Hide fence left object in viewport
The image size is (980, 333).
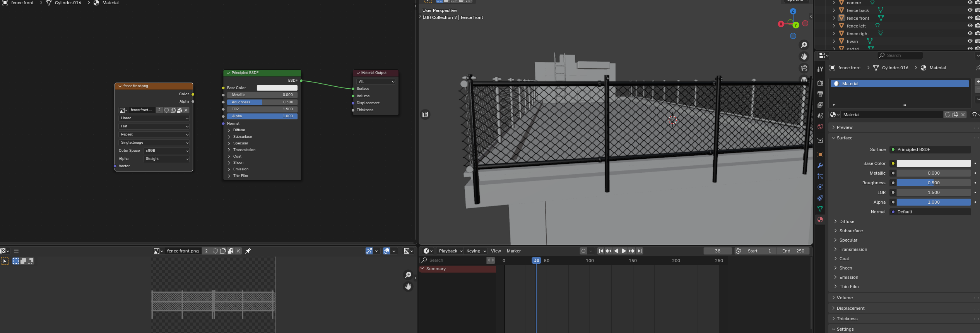(x=970, y=26)
